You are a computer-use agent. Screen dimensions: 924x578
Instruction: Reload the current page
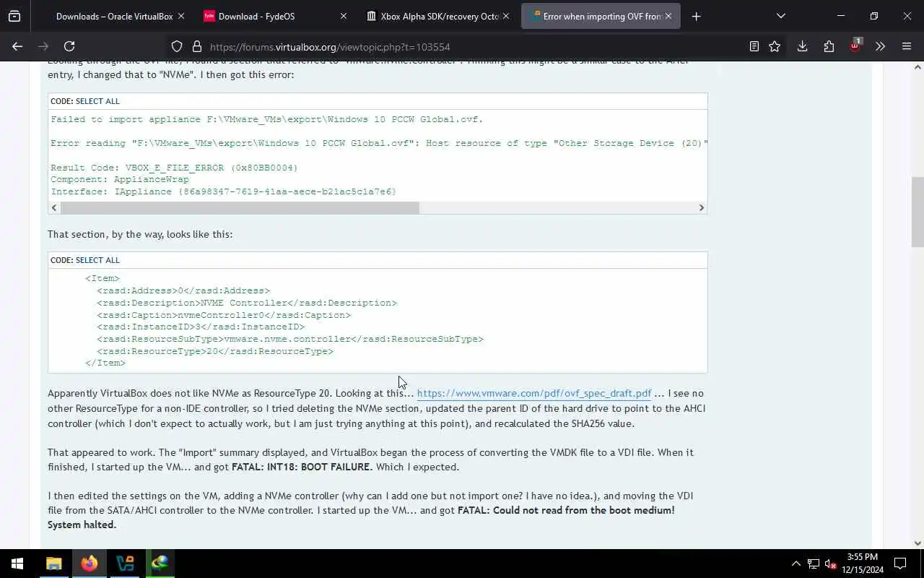(69, 46)
